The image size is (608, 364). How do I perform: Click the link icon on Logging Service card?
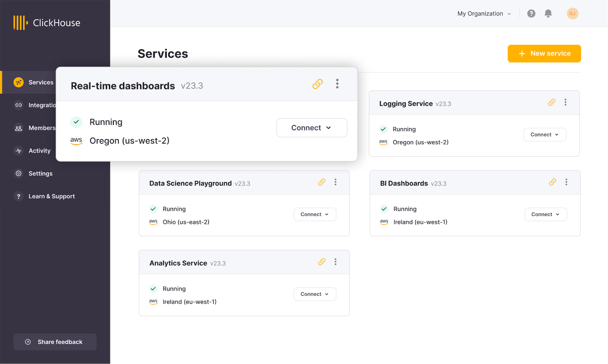(x=551, y=102)
